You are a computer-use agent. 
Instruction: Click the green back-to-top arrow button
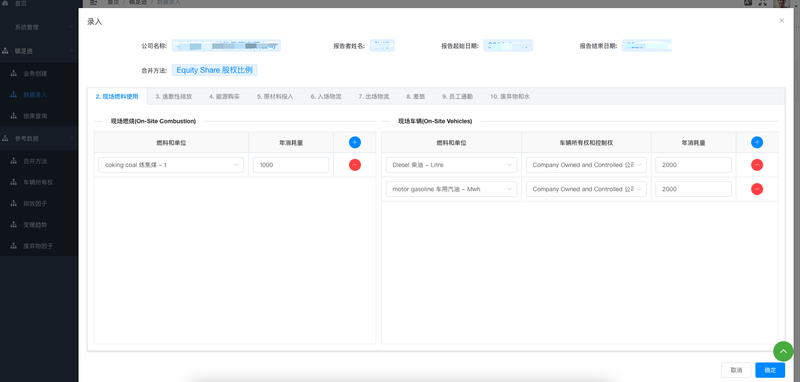(783, 351)
